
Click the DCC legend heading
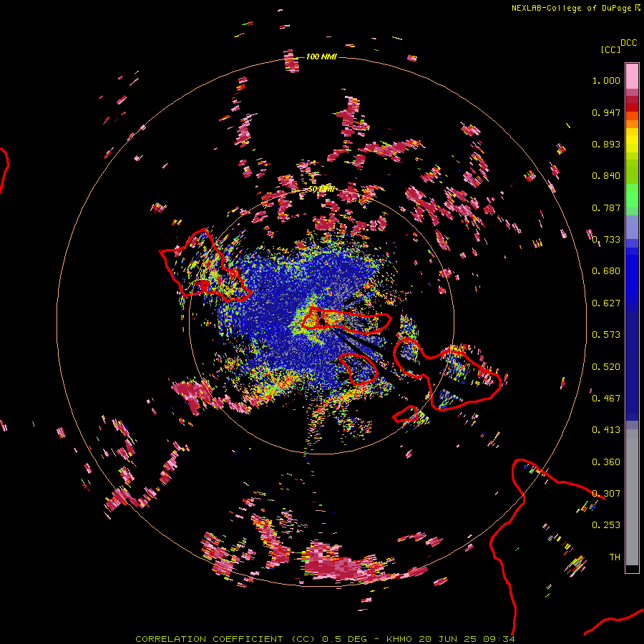628,43
